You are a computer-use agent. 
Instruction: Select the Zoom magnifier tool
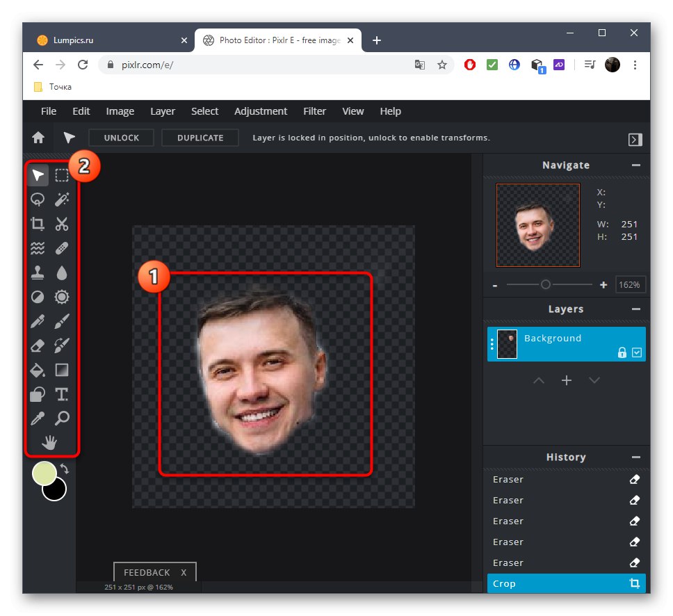pos(62,418)
